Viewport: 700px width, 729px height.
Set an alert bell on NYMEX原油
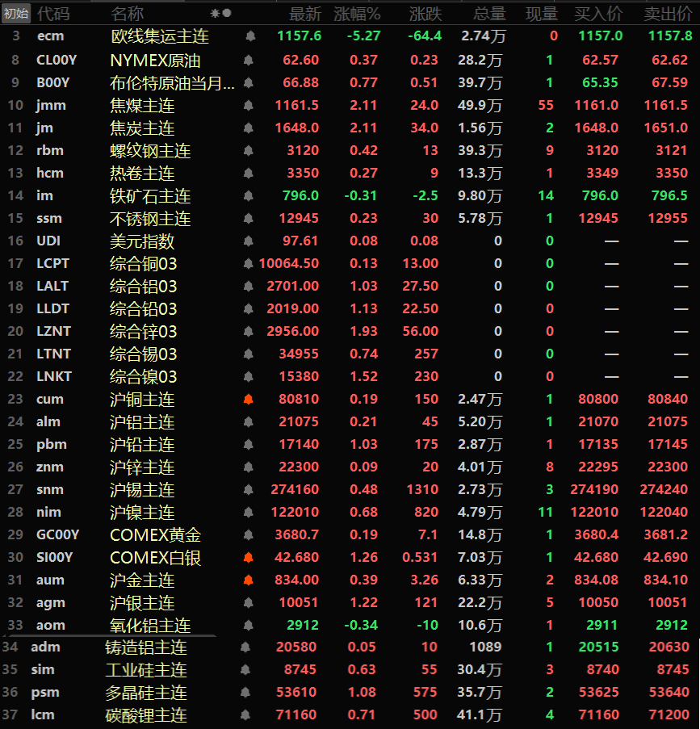[x=249, y=61]
